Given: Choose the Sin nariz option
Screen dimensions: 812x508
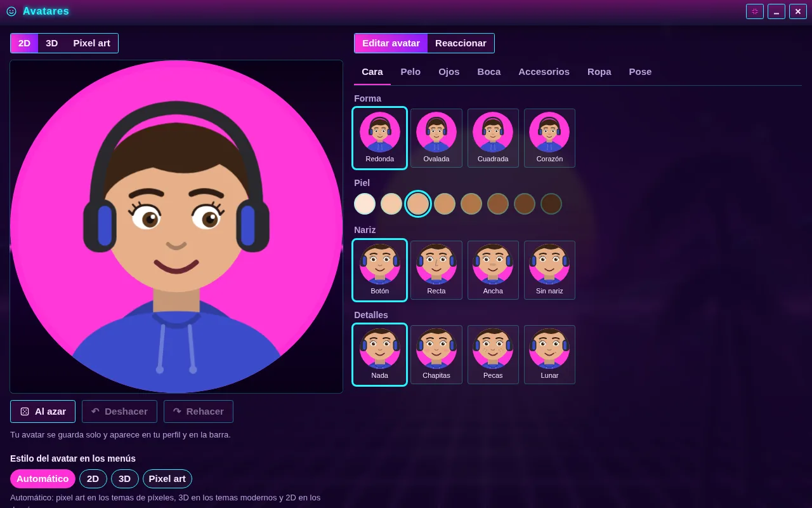Looking at the screenshot, I should coord(549,270).
